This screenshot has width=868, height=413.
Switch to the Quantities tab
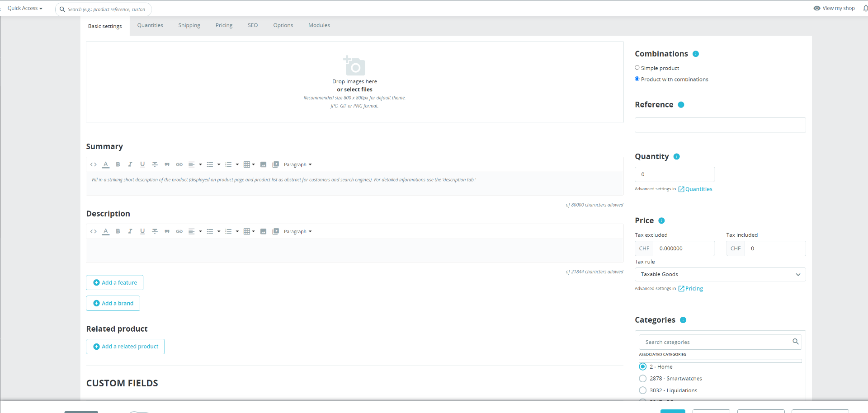tap(150, 25)
